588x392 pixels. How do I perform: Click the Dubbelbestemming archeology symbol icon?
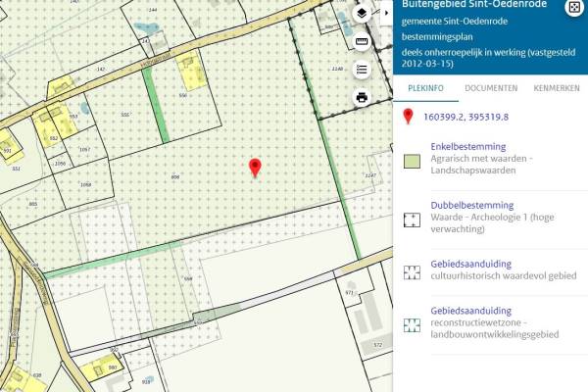(412, 218)
